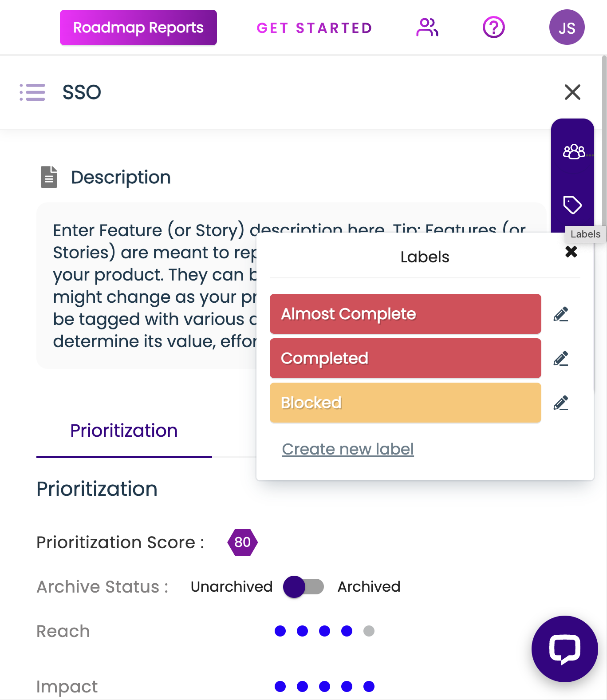Screen dimensions: 607x700
Task: Click the team members icon in header
Action: point(427,28)
